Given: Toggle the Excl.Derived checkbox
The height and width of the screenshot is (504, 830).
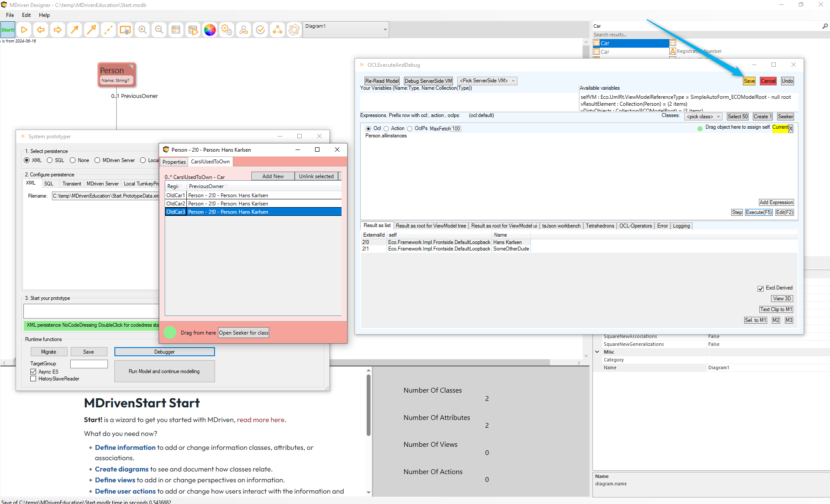Looking at the screenshot, I should tap(760, 288).
